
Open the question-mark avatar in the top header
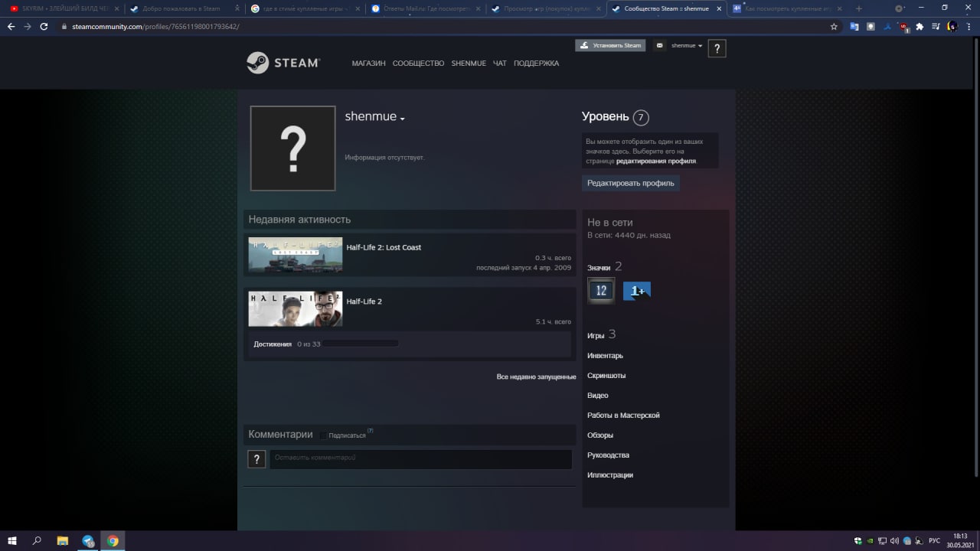pos(717,49)
